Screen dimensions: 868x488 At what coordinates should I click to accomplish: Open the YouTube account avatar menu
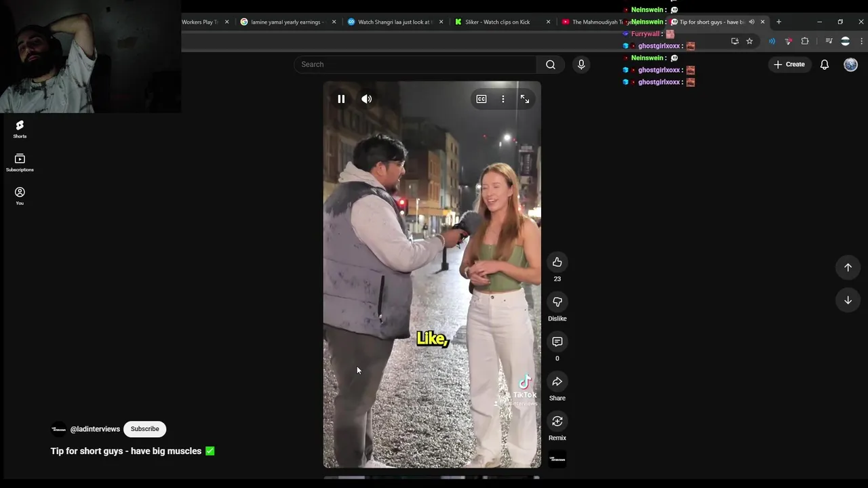click(x=850, y=64)
